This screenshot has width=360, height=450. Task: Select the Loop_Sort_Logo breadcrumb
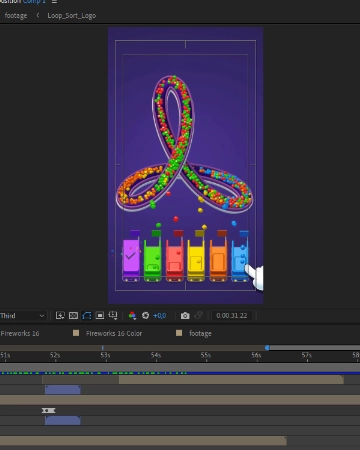pyautogui.click(x=72, y=16)
